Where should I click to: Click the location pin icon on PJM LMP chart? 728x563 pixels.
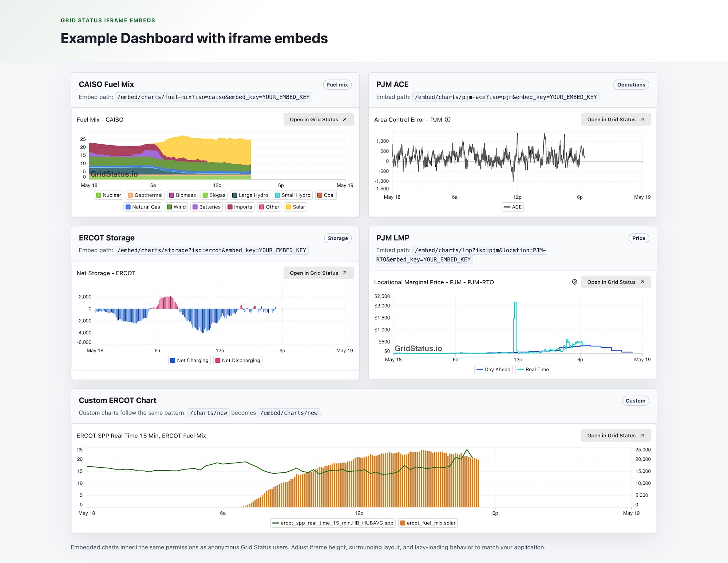(x=574, y=282)
